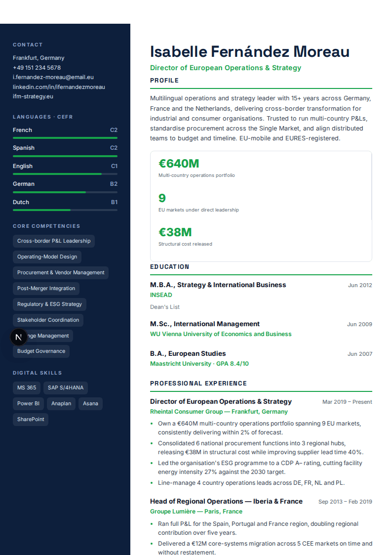Click Maastricht University · GPA 8.4/10
Screen dimensions: 392x555
click(199, 364)
